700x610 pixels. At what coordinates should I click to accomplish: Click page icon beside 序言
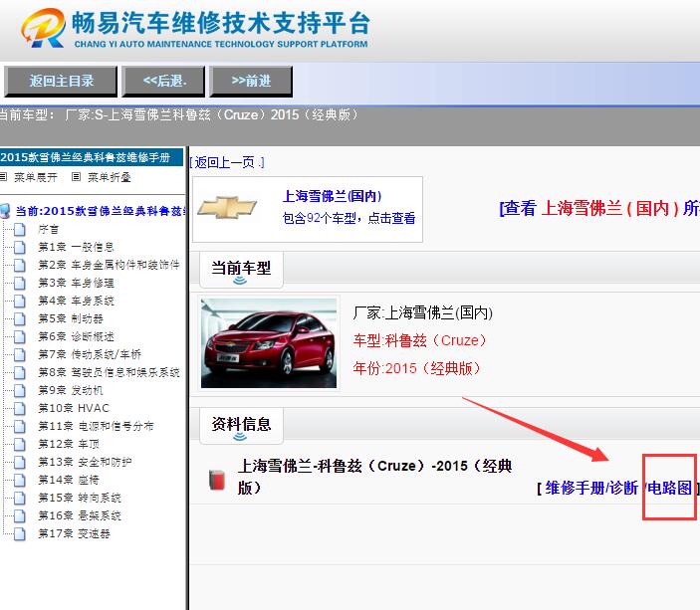[20, 229]
